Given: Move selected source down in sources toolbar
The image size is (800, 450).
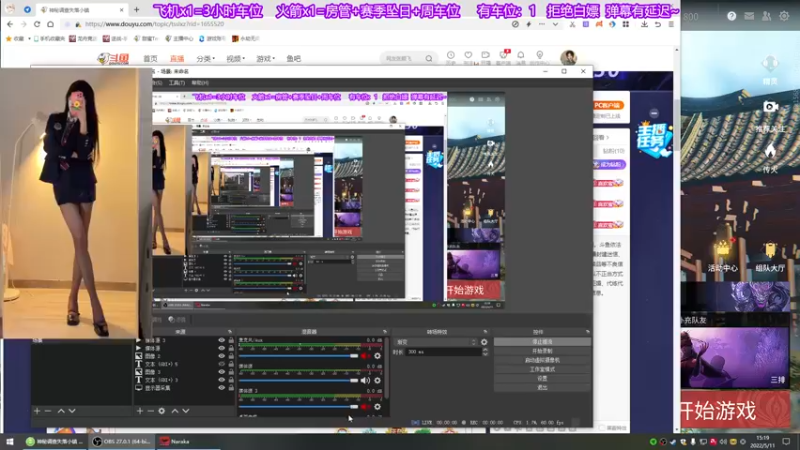Looking at the screenshot, I should (x=186, y=411).
